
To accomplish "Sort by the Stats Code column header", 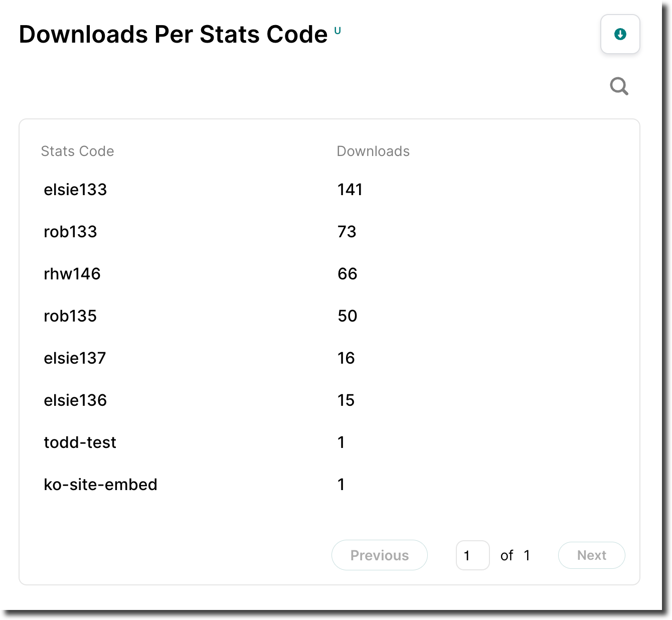I will click(x=78, y=151).
